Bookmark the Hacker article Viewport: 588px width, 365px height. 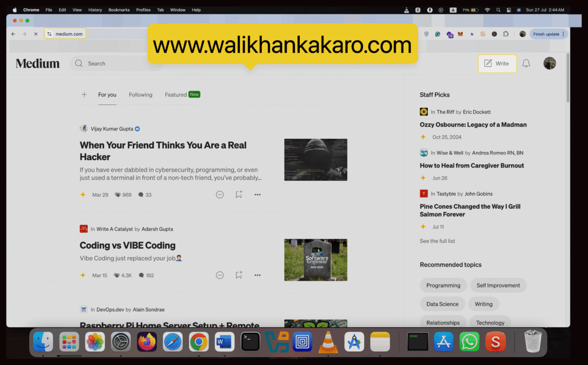pos(239,195)
